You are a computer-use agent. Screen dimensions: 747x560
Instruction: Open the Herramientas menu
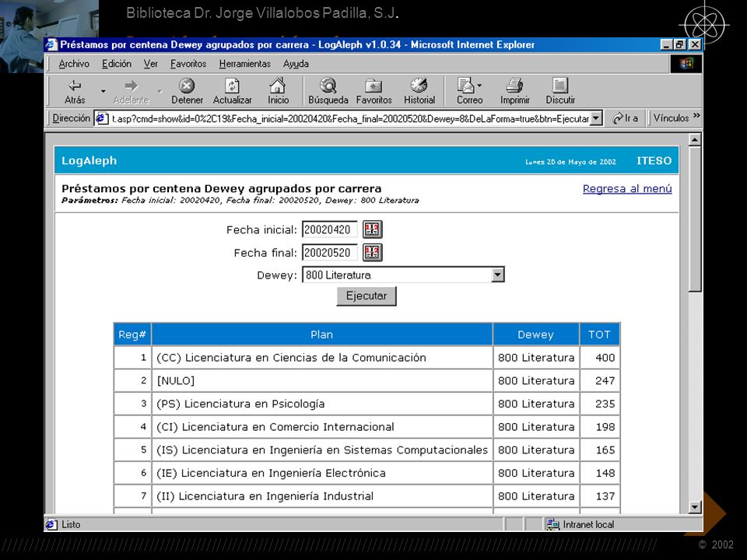pyautogui.click(x=245, y=64)
